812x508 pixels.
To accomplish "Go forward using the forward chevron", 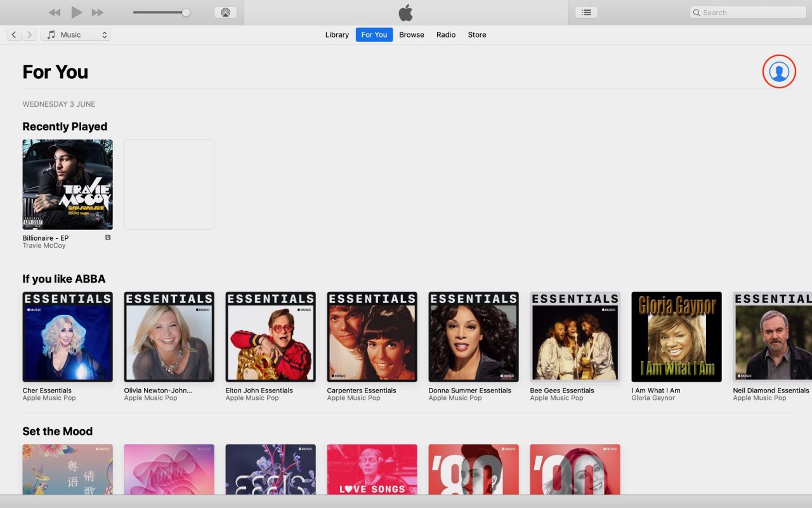I will click(x=29, y=34).
